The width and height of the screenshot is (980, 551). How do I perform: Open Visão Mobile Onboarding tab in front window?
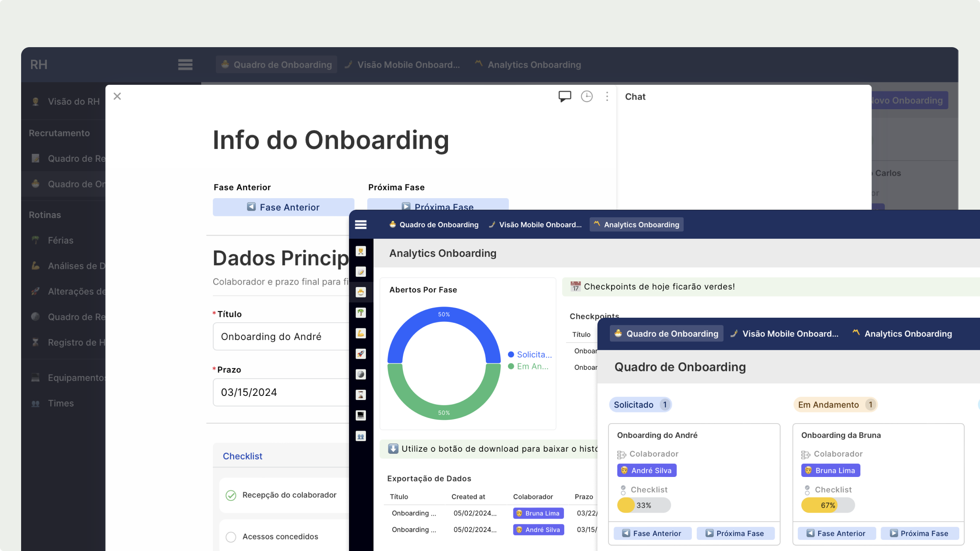point(785,333)
